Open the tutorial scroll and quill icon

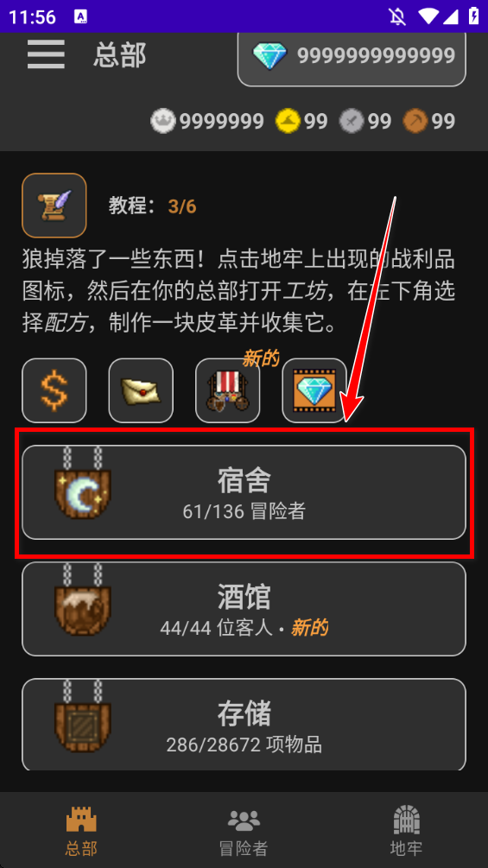(54, 206)
